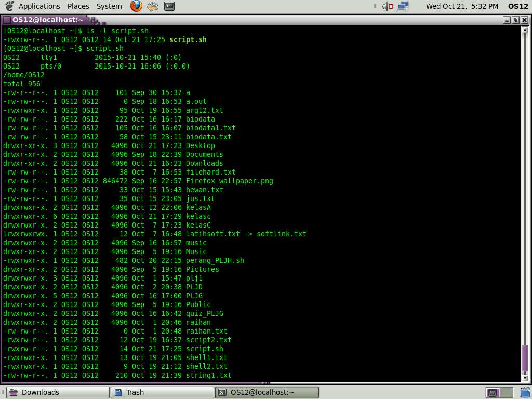The image size is (532, 399).
Task: Unmute audio via the crossed-out speaker icon
Action: (386, 6)
